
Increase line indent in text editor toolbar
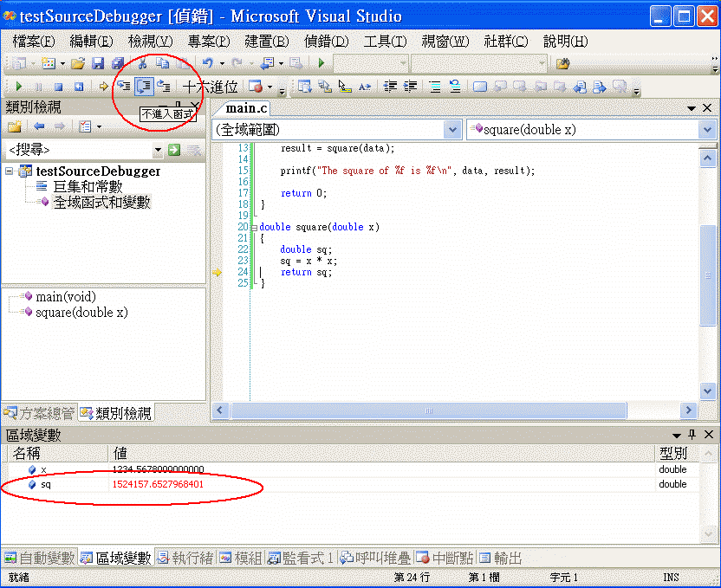click(410, 87)
